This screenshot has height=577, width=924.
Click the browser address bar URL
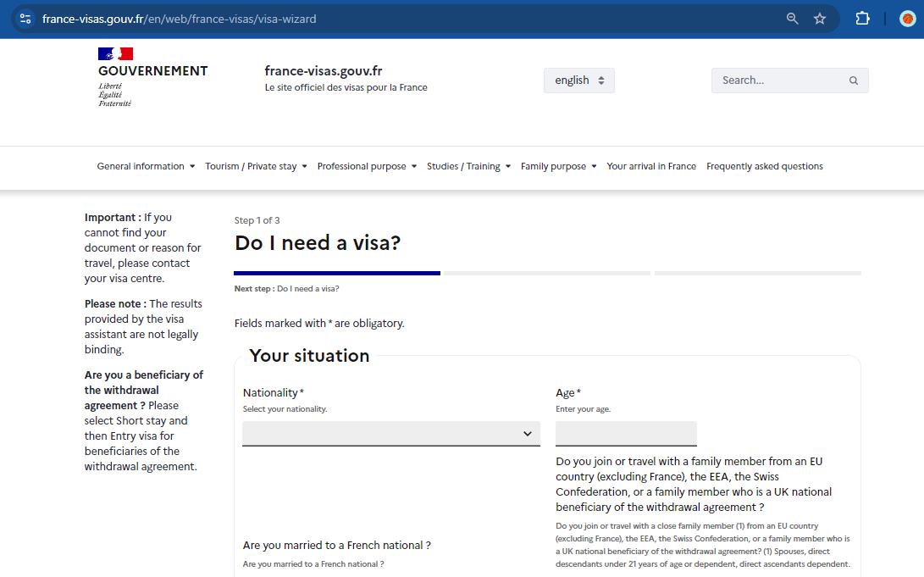coord(179,18)
